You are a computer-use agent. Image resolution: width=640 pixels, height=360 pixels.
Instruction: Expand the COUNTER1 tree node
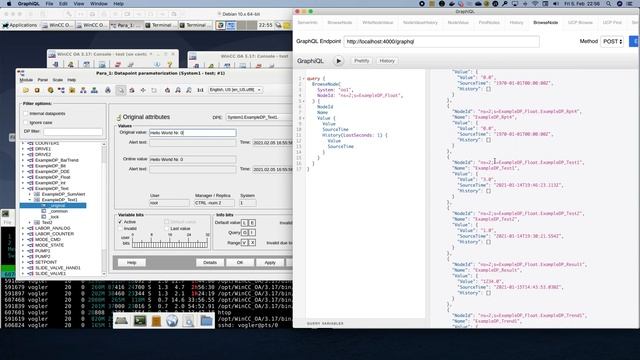[23, 143]
